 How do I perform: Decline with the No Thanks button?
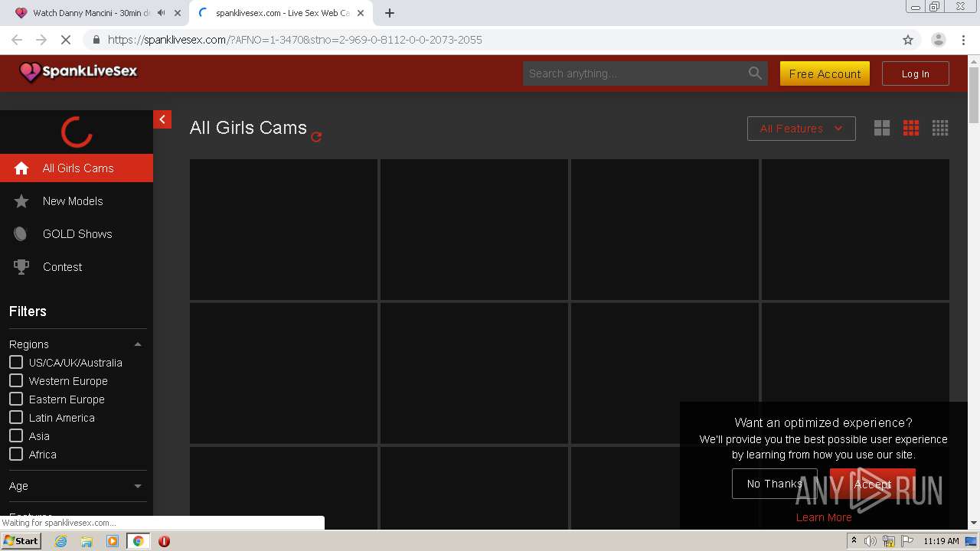pyautogui.click(x=775, y=484)
